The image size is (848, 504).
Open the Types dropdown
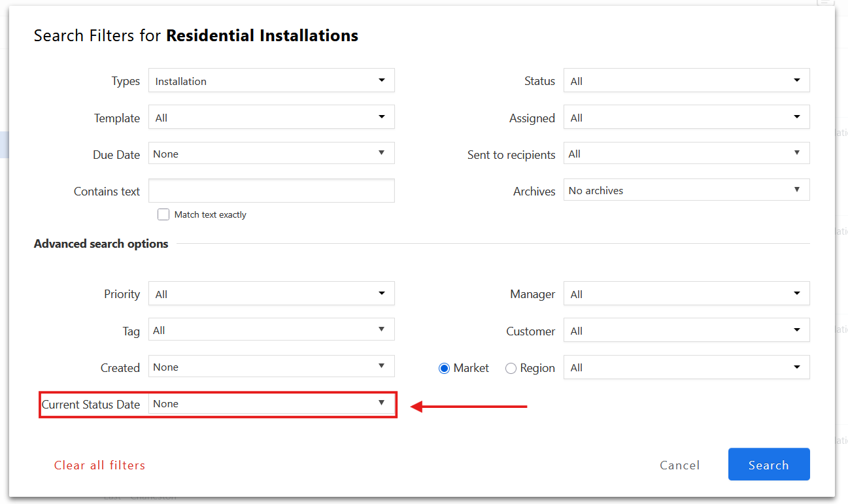(271, 81)
